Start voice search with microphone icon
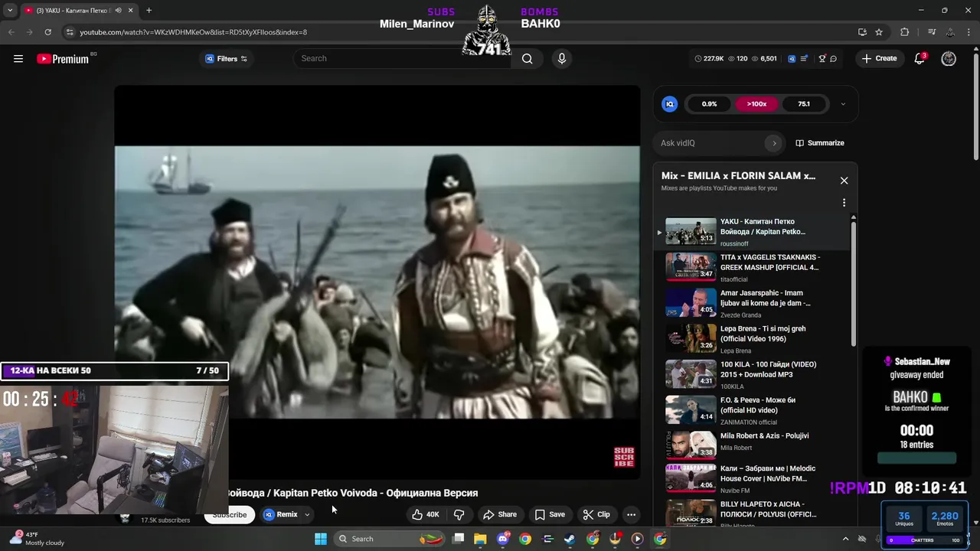The width and height of the screenshot is (980, 551). click(562, 59)
